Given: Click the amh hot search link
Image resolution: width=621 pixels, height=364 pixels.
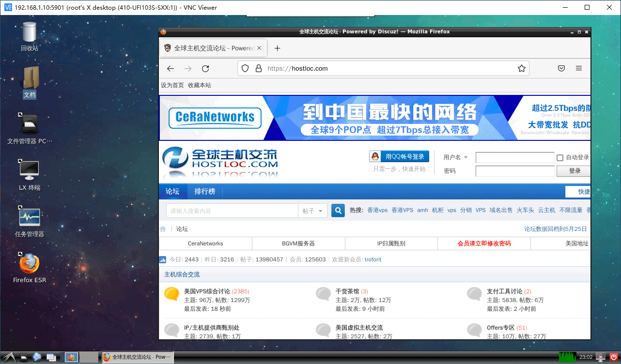Looking at the screenshot, I should (422, 211).
